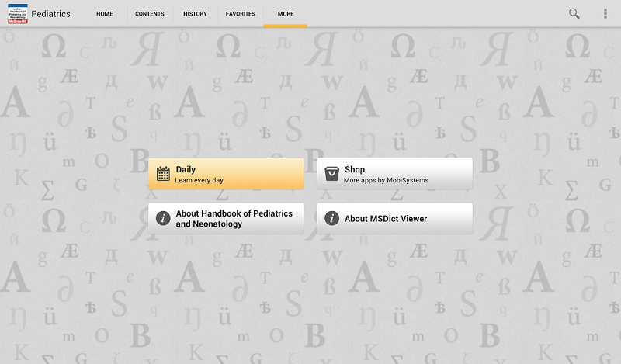The width and height of the screenshot is (621, 364).
Task: Open About Handbook of Pediatrics and Neonatology text
Action: (x=234, y=218)
